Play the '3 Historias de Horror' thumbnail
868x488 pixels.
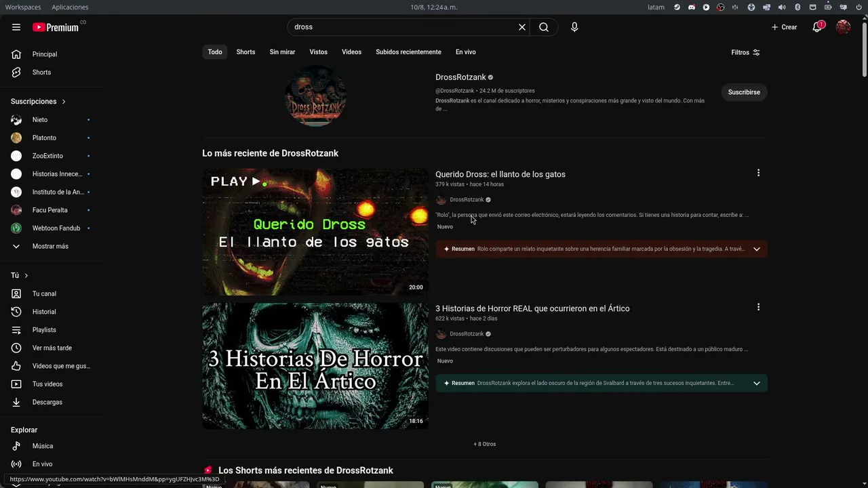point(315,366)
